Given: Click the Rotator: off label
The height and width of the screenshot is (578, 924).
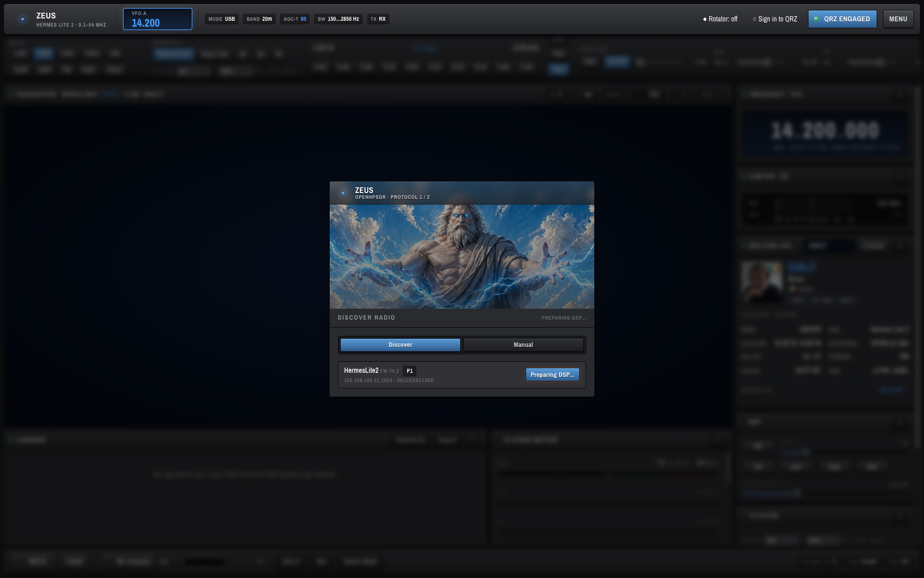Looking at the screenshot, I should tap(720, 19).
